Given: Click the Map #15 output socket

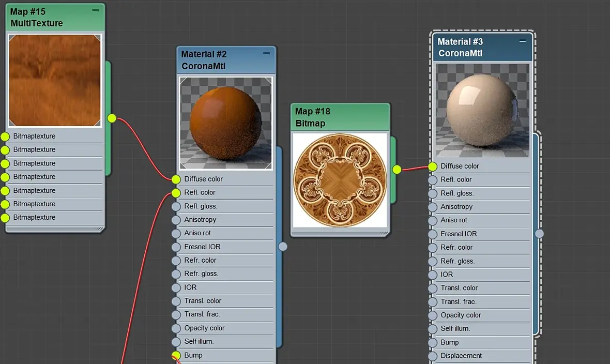Looking at the screenshot, I should click(112, 118).
